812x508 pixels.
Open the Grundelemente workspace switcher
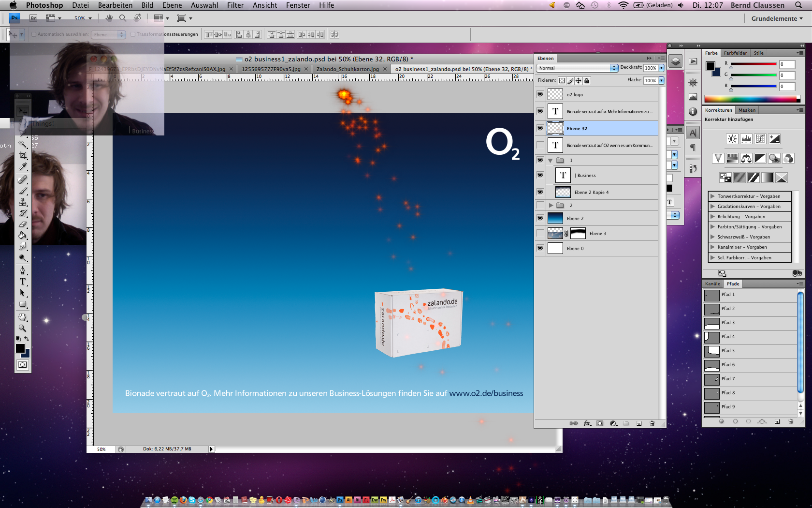(x=777, y=18)
